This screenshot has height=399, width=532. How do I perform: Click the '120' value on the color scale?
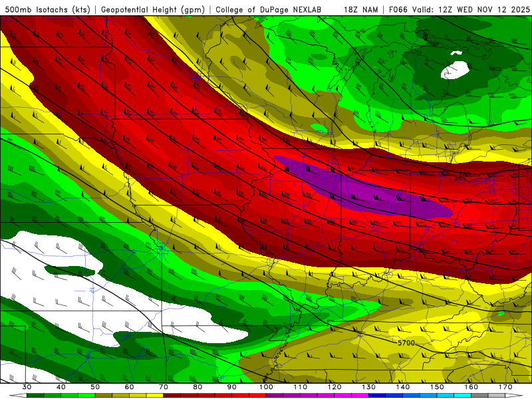[334, 387]
